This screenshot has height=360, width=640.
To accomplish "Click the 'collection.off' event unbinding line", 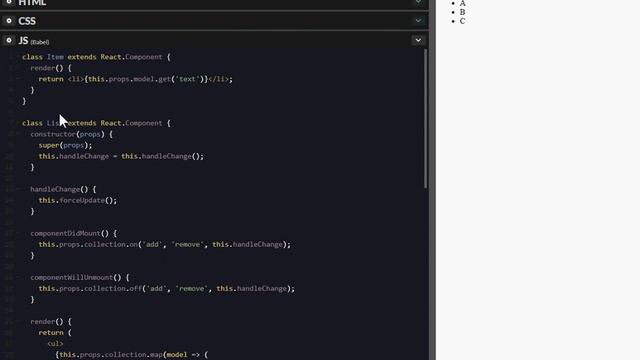I will point(167,289).
